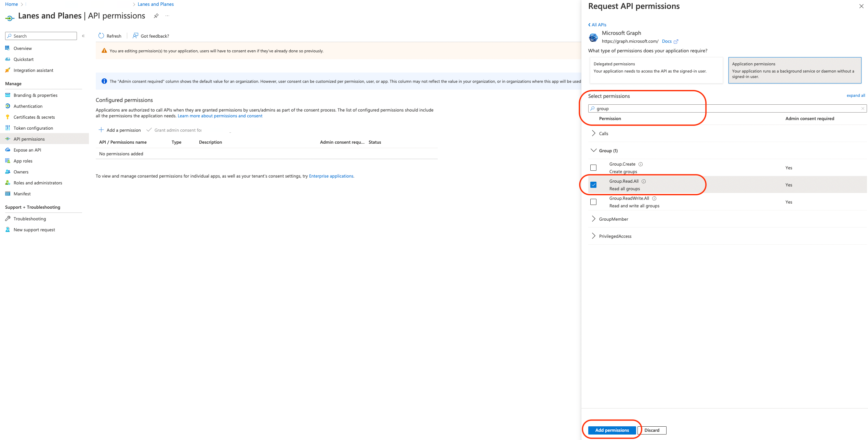Pin the Lanes and Planes page
868x440 pixels.
pyautogui.click(x=156, y=16)
